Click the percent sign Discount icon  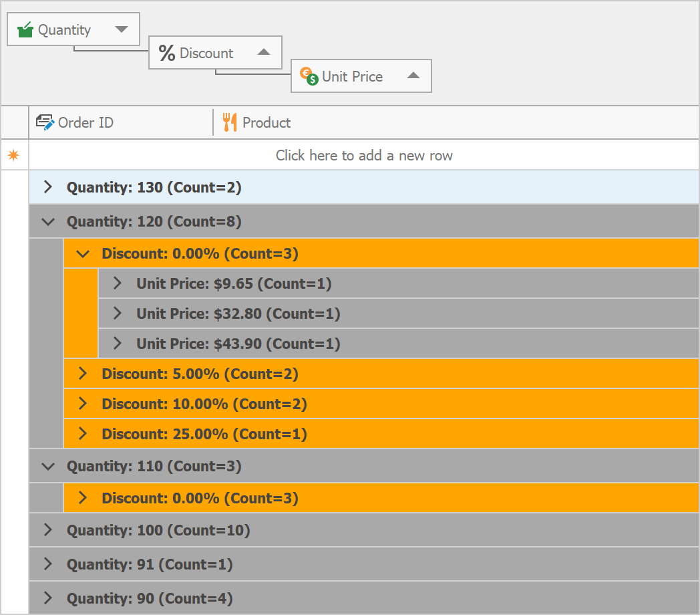coord(167,53)
